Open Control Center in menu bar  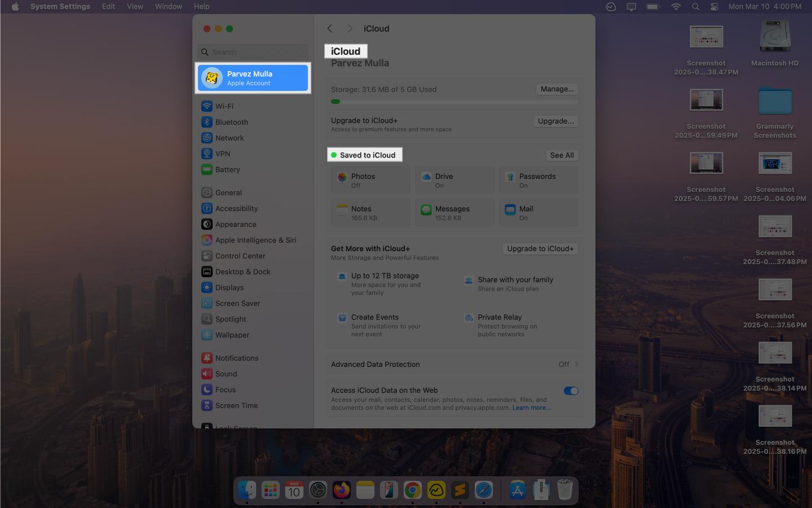click(x=714, y=6)
